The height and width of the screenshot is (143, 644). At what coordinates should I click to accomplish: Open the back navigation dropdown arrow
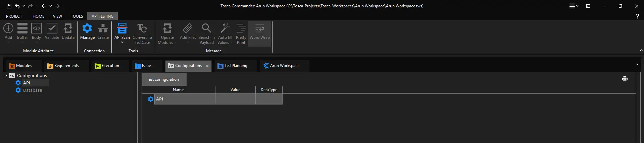click(51, 6)
